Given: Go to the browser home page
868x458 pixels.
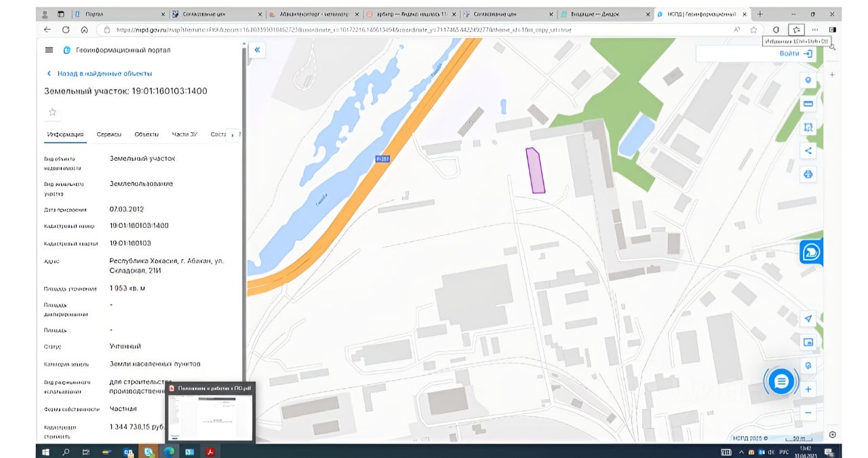Looking at the screenshot, I should click(84, 30).
